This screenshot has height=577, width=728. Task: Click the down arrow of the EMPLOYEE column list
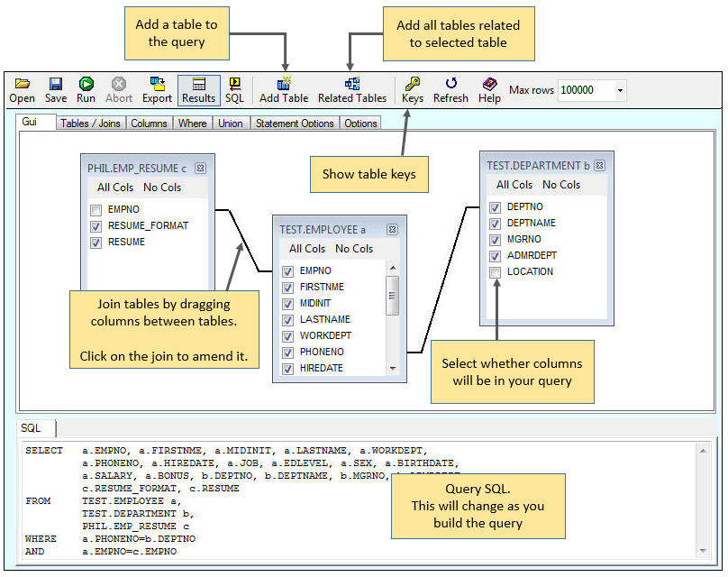392,369
